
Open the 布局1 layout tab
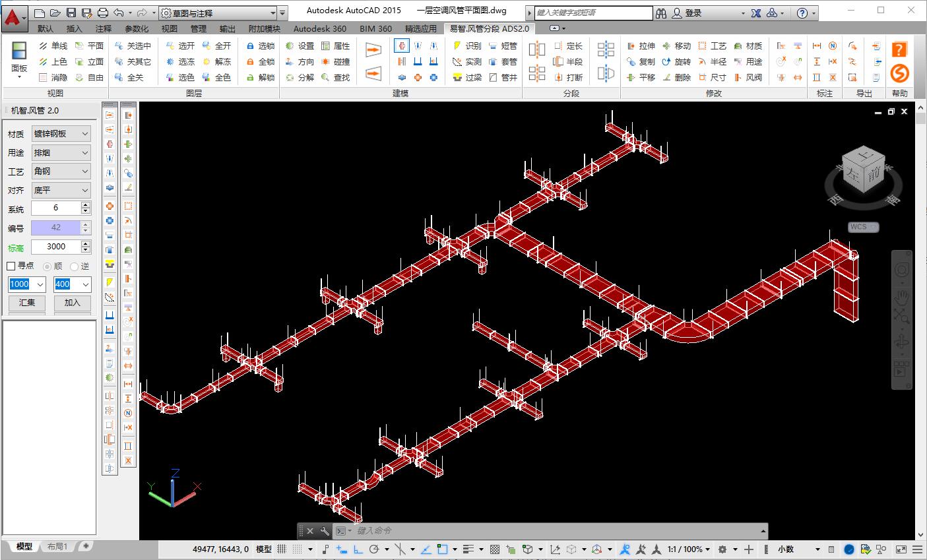pyautogui.click(x=57, y=547)
